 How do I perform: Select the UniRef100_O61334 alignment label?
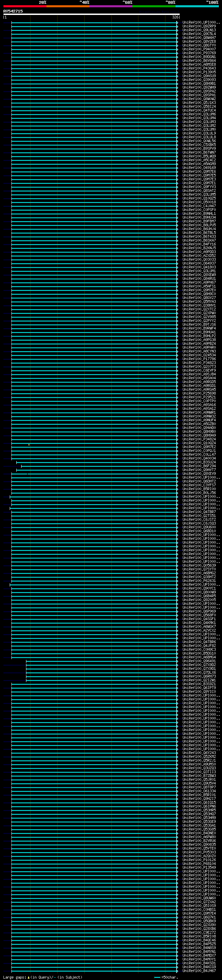199,791
